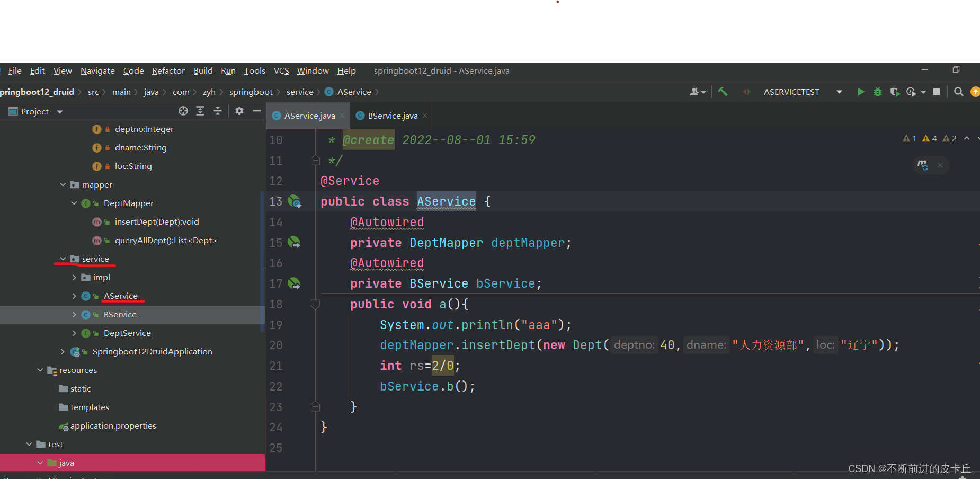Collapse the service package

point(63,259)
